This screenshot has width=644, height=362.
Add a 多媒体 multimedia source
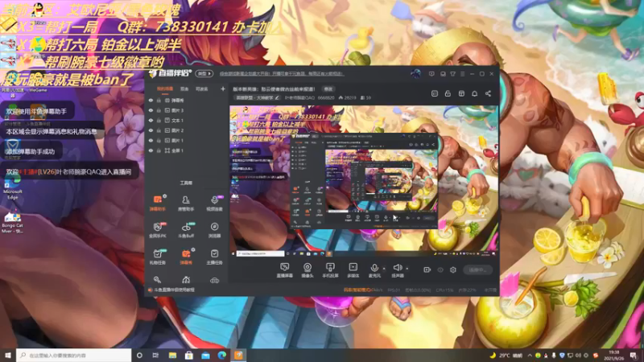(x=353, y=270)
